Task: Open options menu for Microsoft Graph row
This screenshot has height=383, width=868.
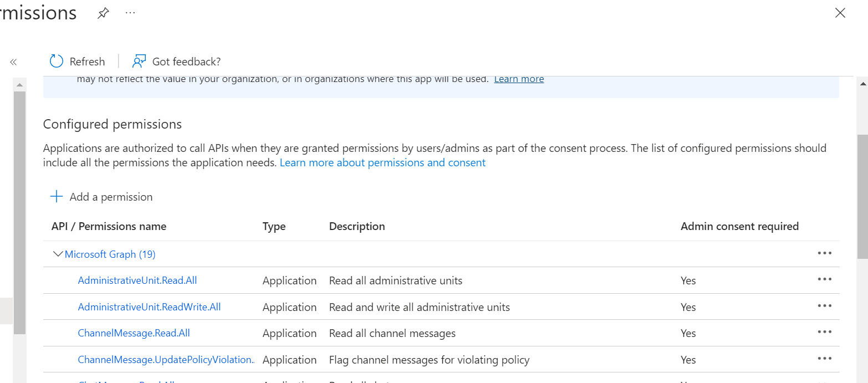Action: click(x=824, y=253)
